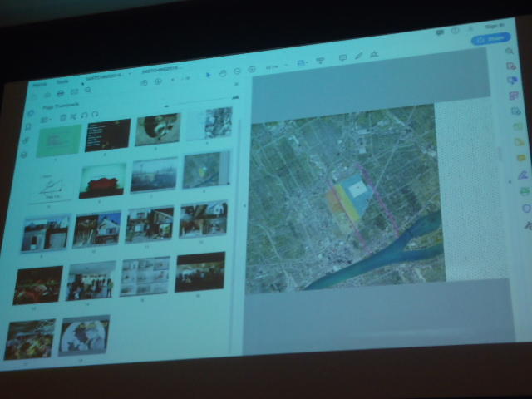Viewport: 532px width, 399px height.
Task: Collapse the right tools pane arrow
Action: click(510, 182)
